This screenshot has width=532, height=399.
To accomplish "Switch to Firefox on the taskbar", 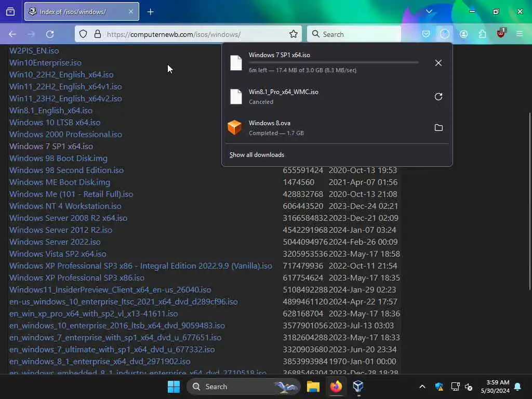I will pyautogui.click(x=336, y=387).
